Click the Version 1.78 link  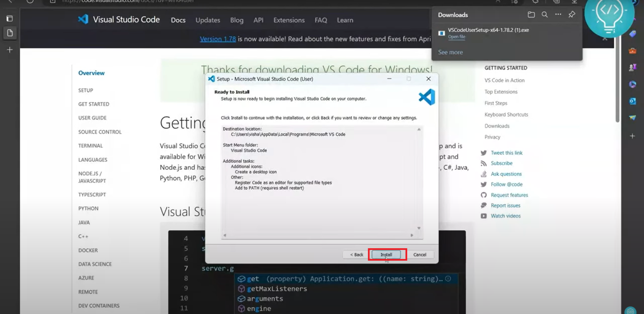pyautogui.click(x=218, y=39)
